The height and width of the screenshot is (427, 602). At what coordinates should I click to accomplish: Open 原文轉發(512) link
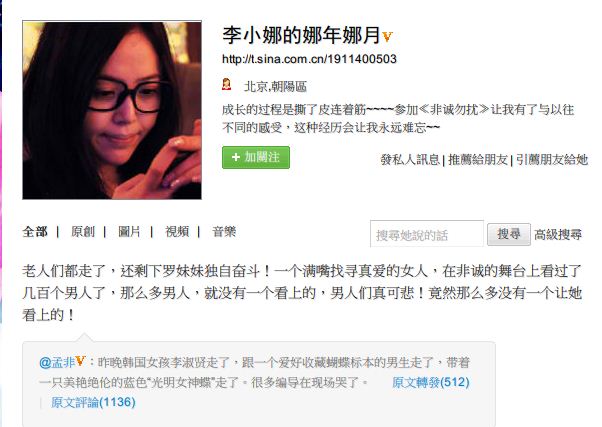tap(431, 382)
